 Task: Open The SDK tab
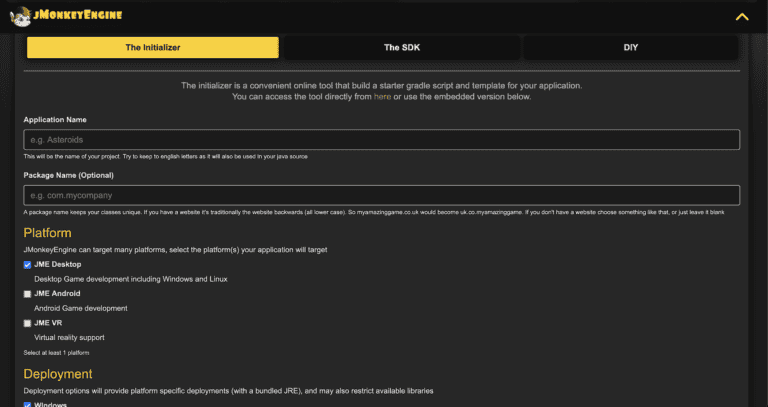click(x=400, y=47)
